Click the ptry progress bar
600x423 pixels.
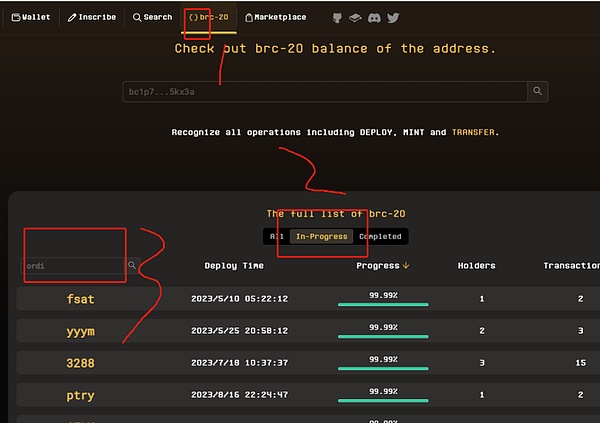383,400
